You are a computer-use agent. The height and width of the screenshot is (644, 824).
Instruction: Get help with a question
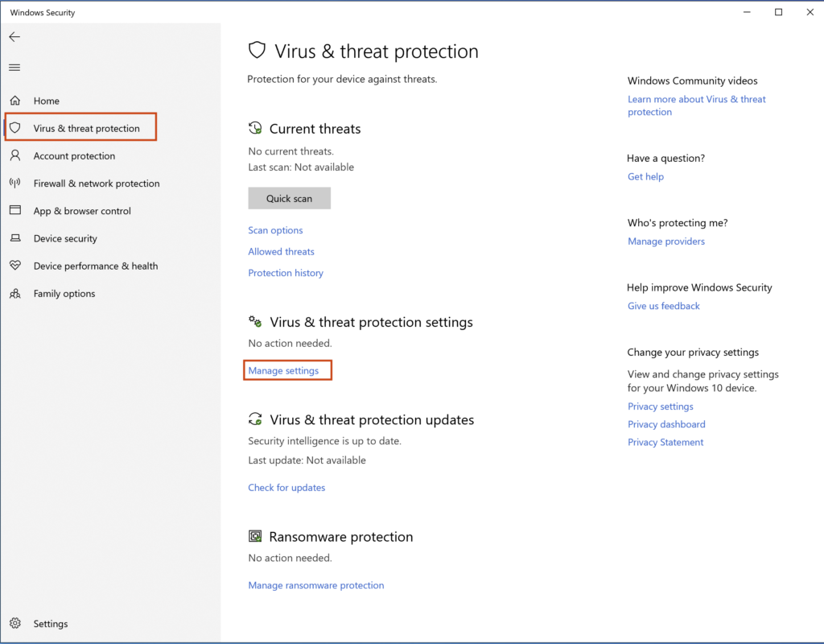coord(645,175)
